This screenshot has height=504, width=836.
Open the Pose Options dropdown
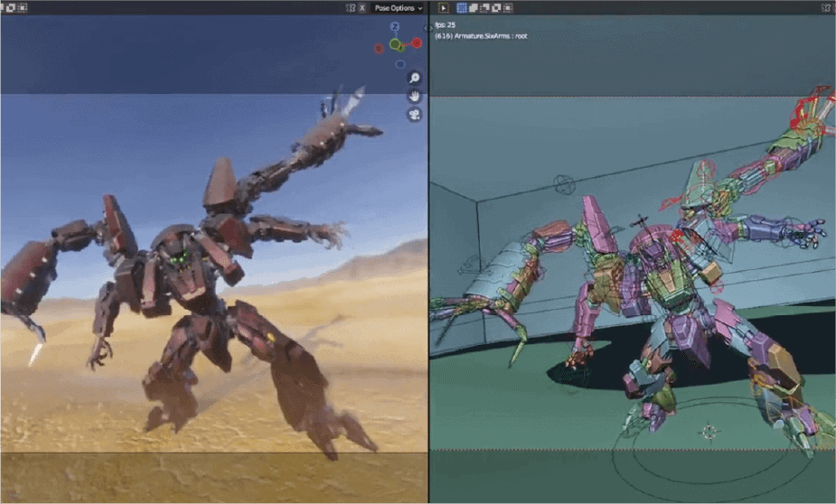click(x=398, y=8)
